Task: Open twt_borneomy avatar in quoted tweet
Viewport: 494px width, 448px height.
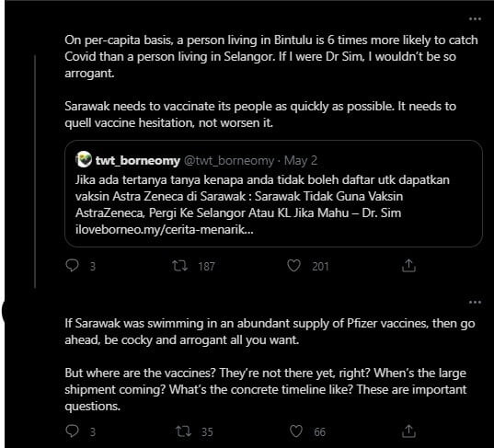Action: [x=84, y=159]
